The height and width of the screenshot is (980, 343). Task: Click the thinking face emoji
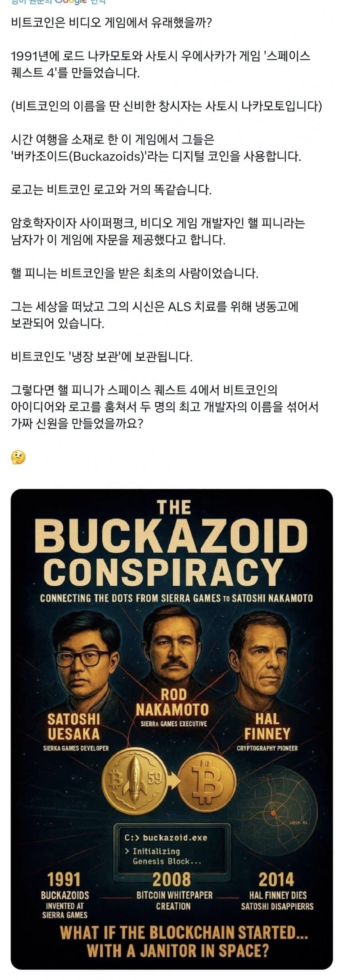[18, 457]
